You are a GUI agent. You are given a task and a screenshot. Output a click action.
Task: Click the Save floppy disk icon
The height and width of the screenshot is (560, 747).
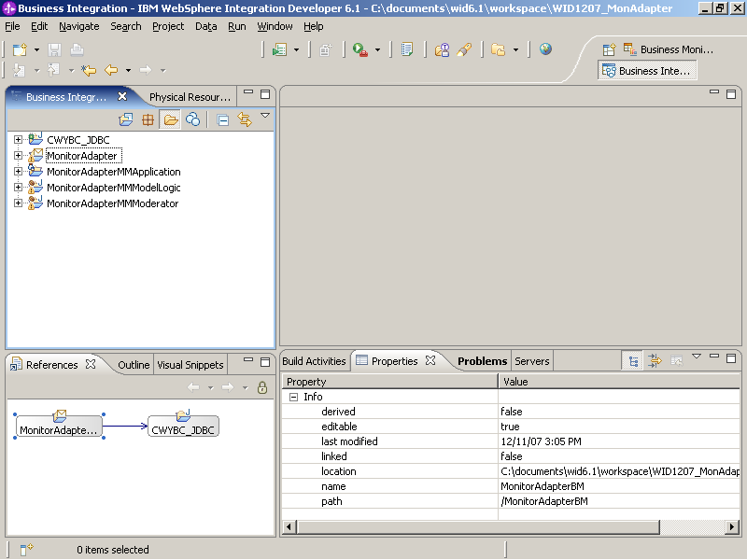(x=55, y=49)
